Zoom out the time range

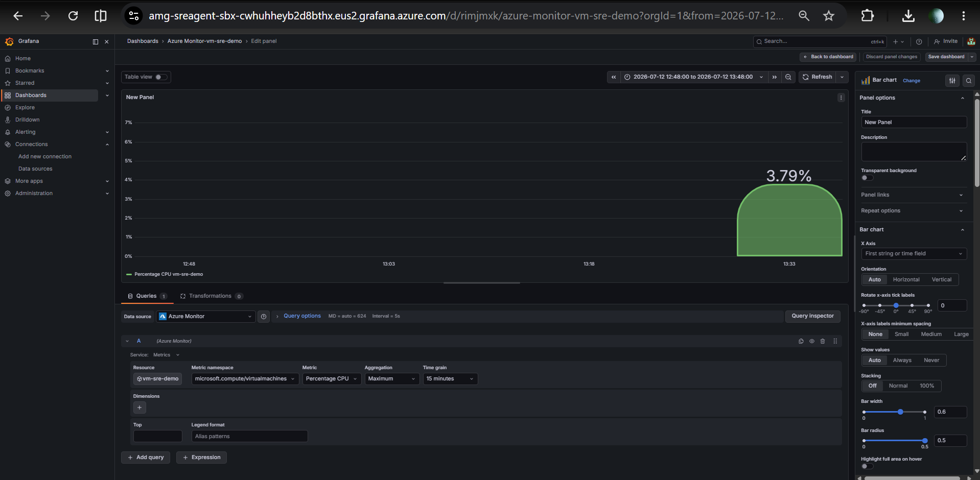tap(788, 77)
